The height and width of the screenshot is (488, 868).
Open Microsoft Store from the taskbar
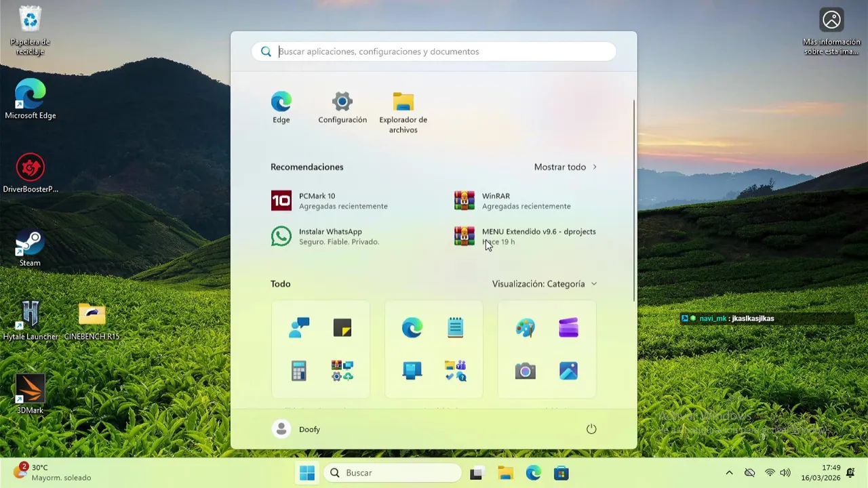click(x=561, y=473)
